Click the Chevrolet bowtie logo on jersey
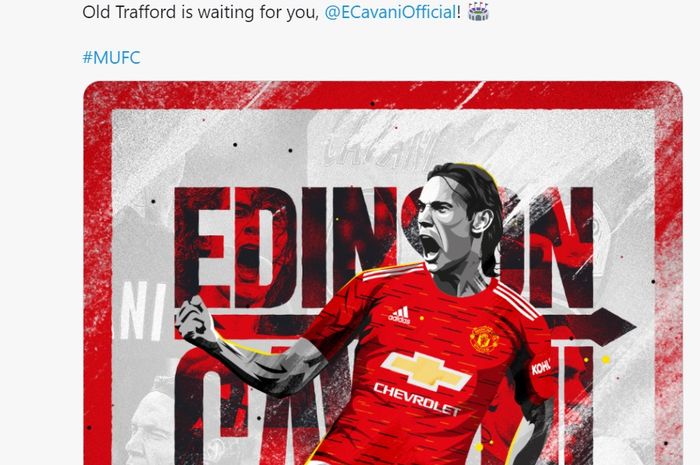 point(425,372)
